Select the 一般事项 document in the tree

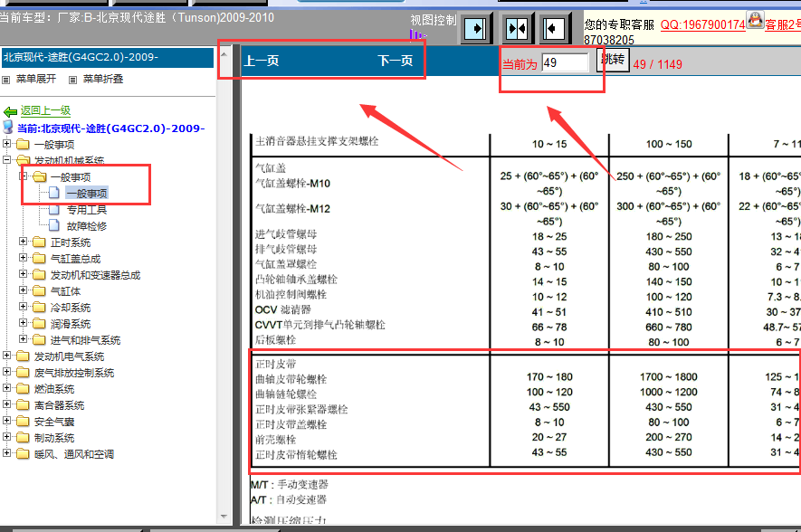(x=87, y=194)
